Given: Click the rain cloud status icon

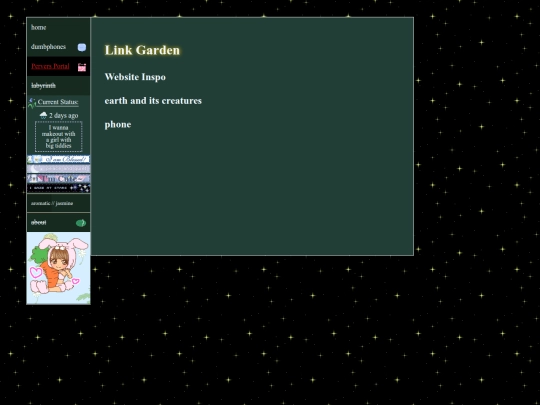Looking at the screenshot, I should tap(43, 115).
